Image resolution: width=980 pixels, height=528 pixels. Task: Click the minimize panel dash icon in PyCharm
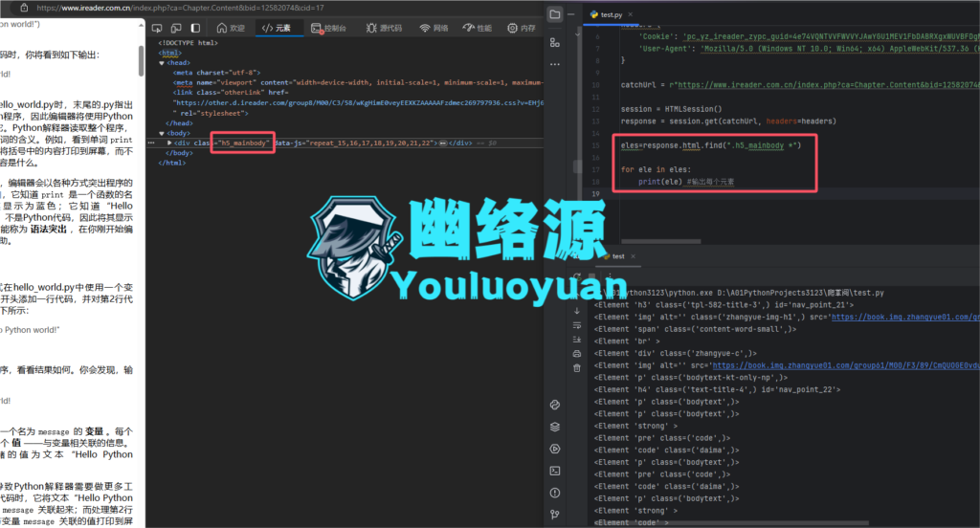pos(570,14)
